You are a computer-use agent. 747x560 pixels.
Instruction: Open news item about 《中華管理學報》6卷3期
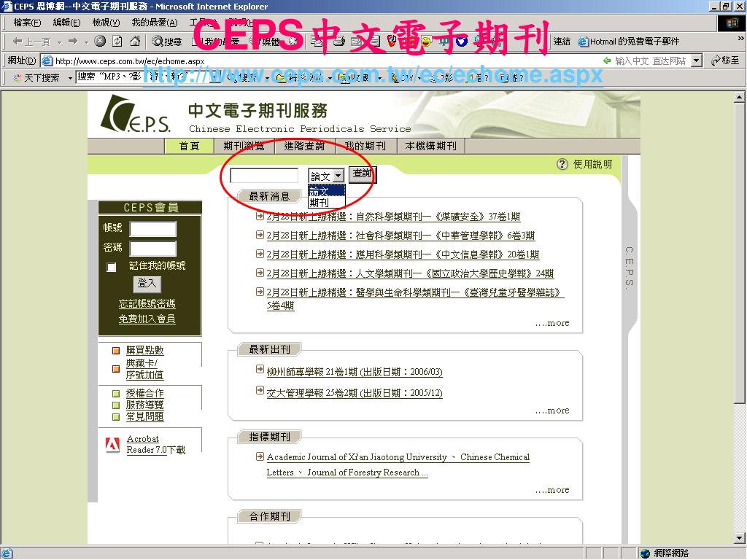pos(400,236)
